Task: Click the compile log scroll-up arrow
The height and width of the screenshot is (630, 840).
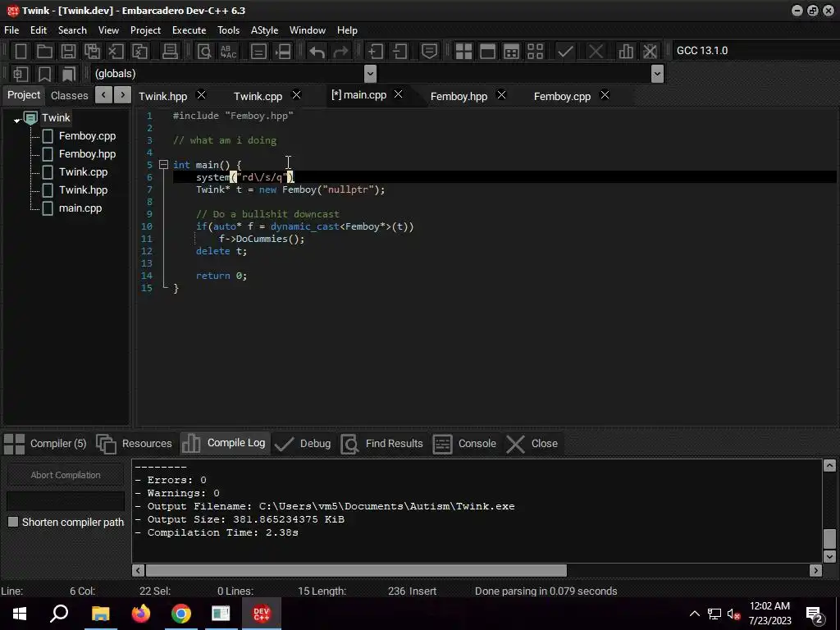Action: 829,466
